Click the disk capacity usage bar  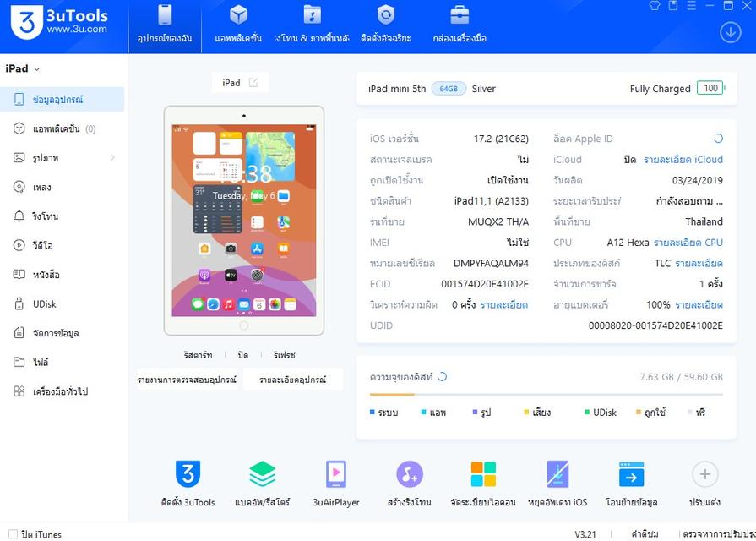[547, 395]
